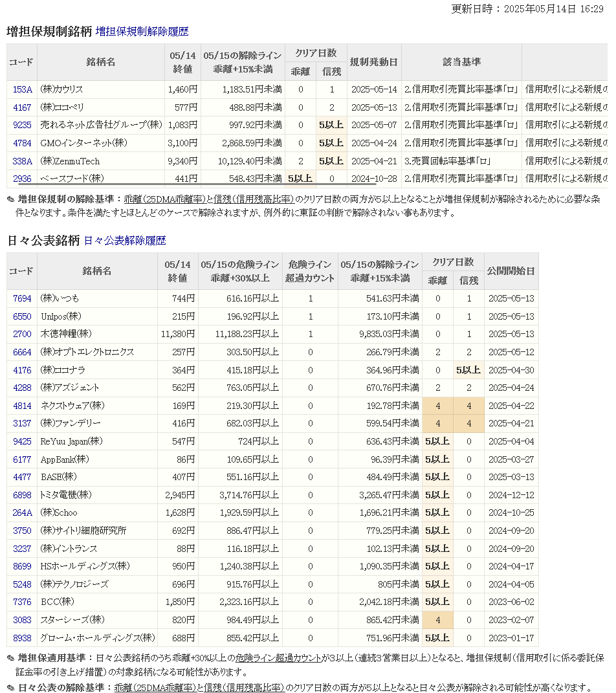Screen dimensions: 616x693
Task: Open stock code 6550 link
Action: (22, 316)
